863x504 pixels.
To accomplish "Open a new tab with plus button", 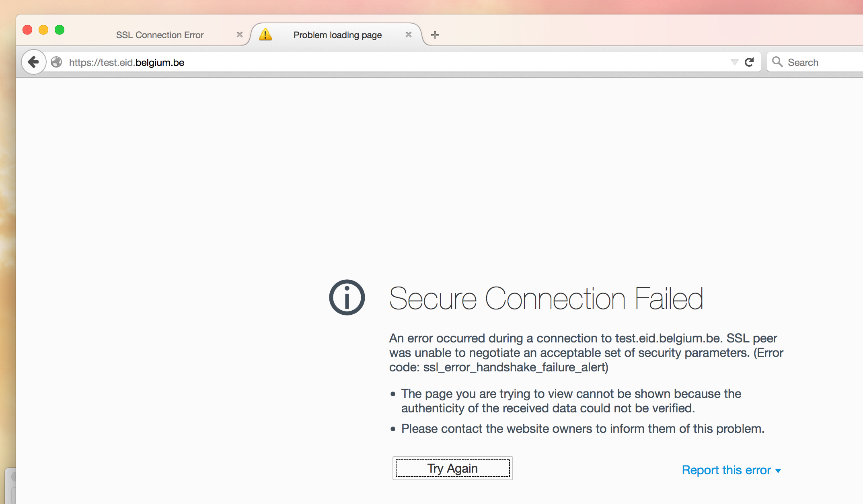I will [435, 35].
